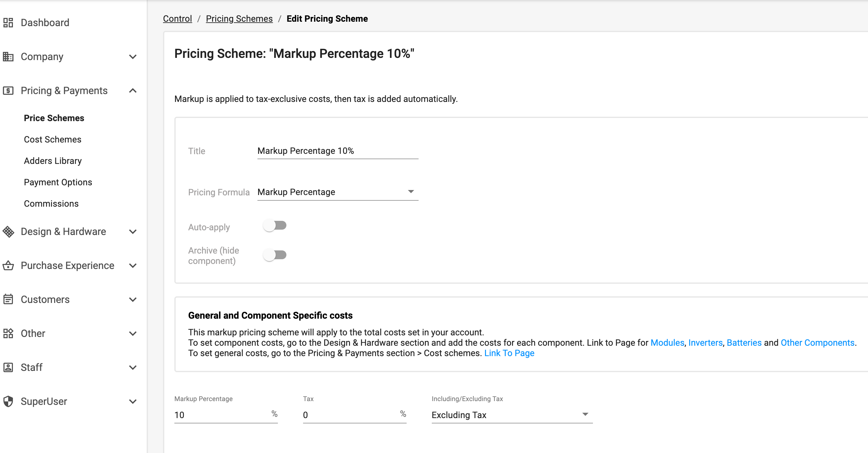Enable the Auto-apply switch
The height and width of the screenshot is (453, 868).
click(x=275, y=225)
